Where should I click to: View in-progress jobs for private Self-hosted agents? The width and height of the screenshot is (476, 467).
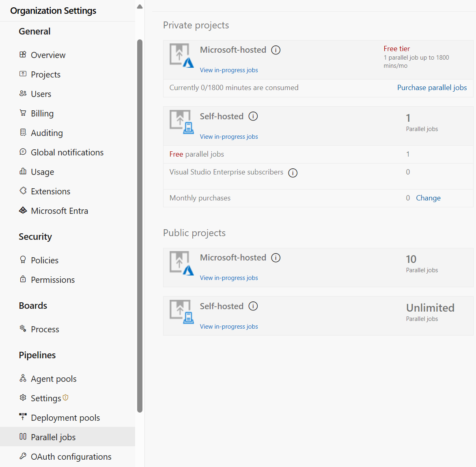point(228,137)
